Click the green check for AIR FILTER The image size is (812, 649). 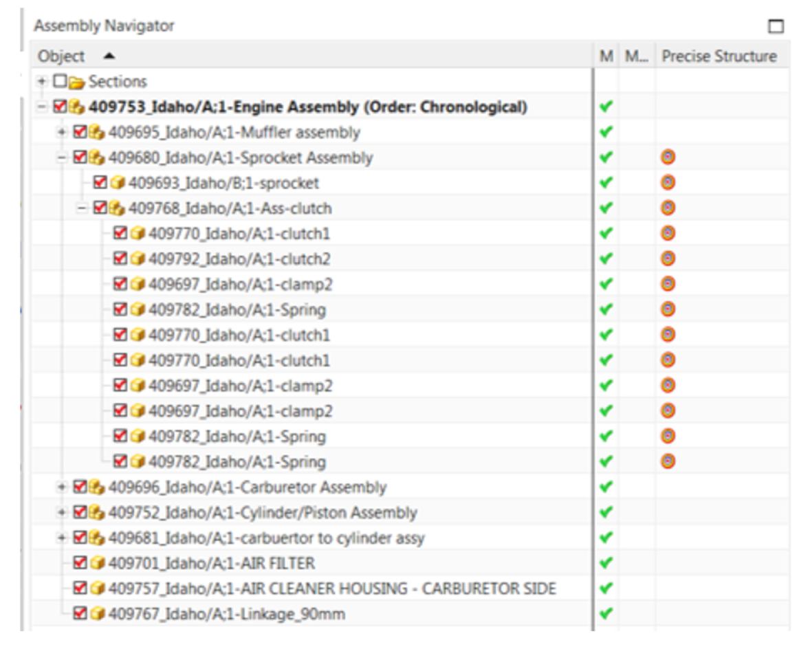[606, 563]
